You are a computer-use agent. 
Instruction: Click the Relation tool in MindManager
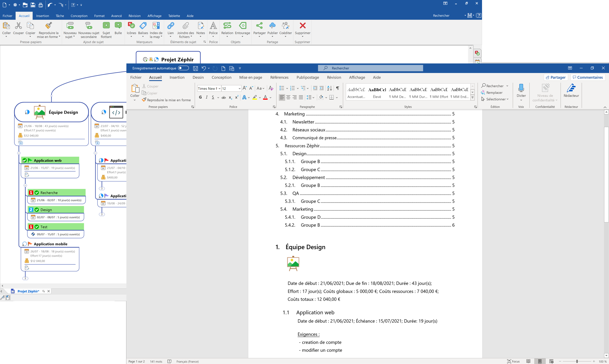click(x=227, y=29)
